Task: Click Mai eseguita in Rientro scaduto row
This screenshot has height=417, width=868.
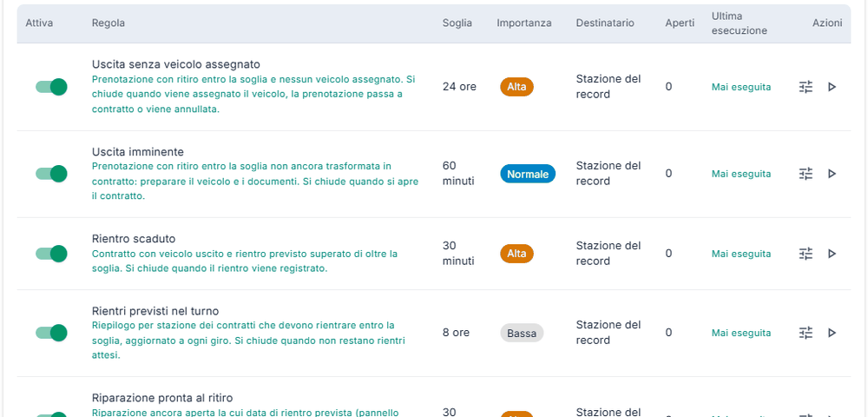Action: (x=741, y=254)
